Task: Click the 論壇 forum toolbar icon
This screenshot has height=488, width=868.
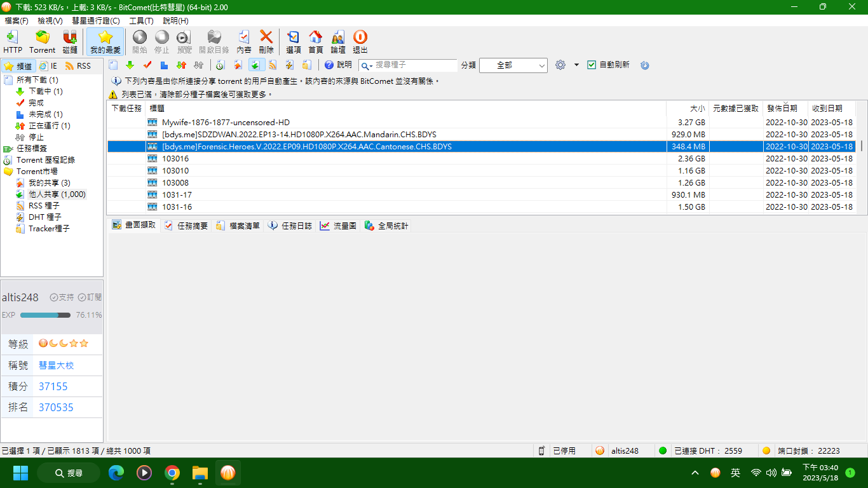Action: coord(338,42)
